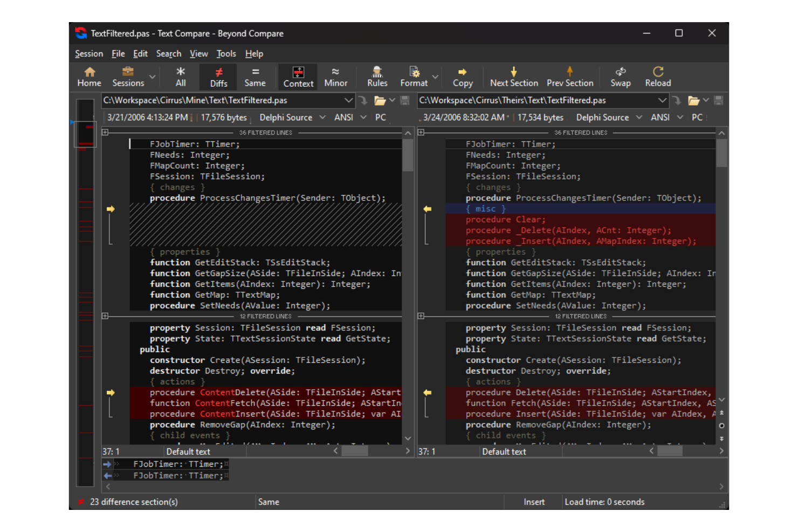Open the Home view from the toolbar

point(89,77)
